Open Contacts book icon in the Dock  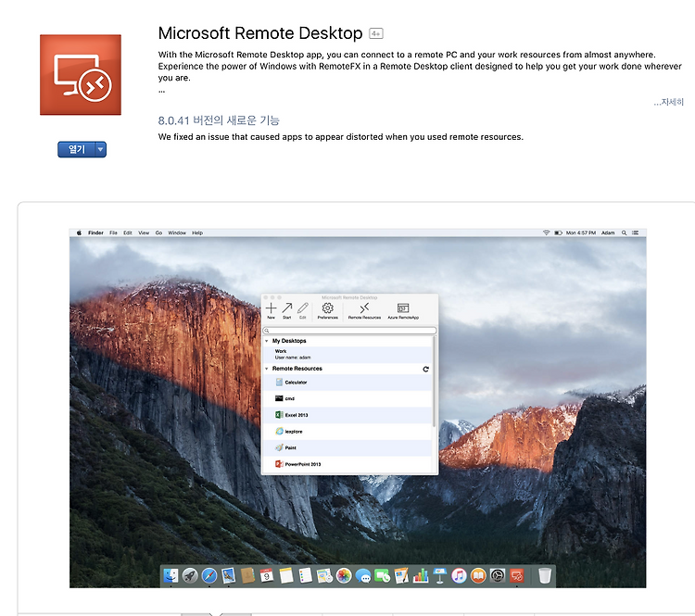coord(247,575)
